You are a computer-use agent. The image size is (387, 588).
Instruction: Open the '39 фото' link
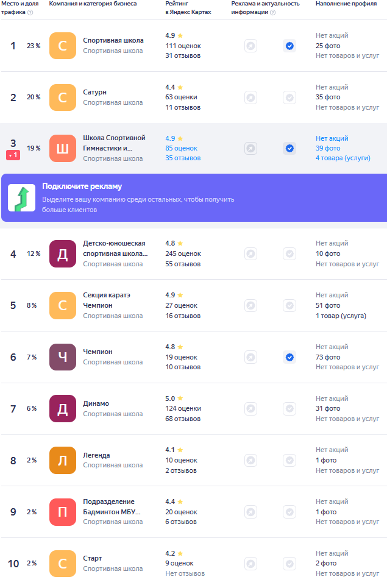pos(328,149)
